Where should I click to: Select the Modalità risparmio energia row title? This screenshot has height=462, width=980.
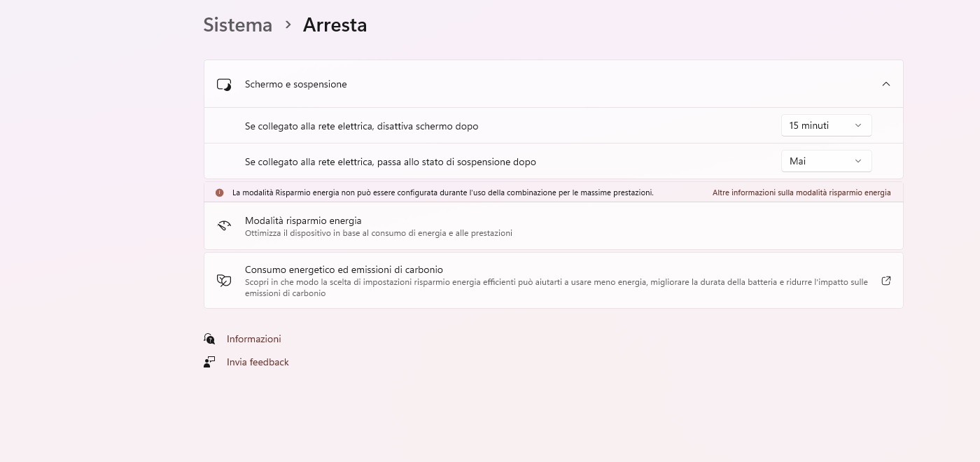click(303, 220)
